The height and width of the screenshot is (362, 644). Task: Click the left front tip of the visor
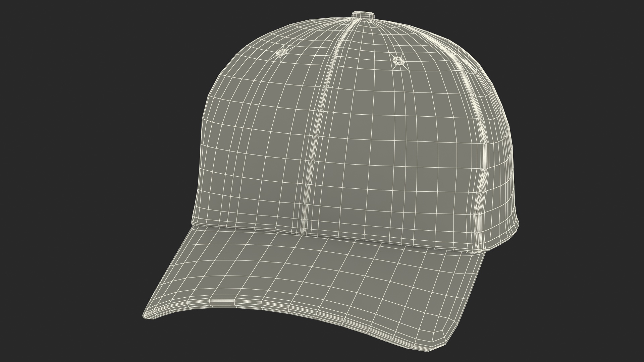146,314
